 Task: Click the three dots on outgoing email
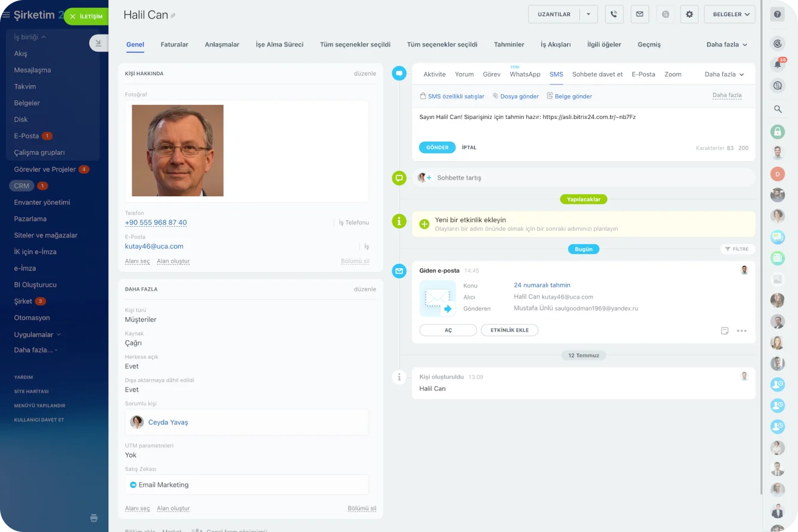741,331
